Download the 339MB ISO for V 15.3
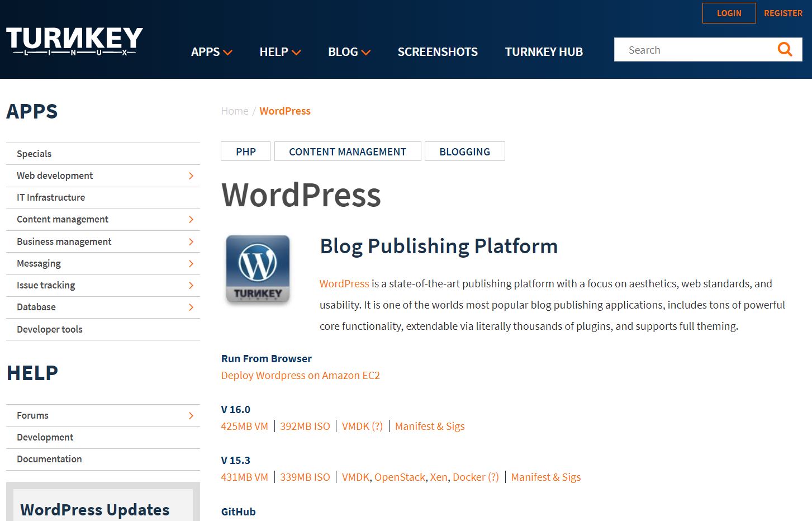The image size is (812, 521). click(x=305, y=477)
